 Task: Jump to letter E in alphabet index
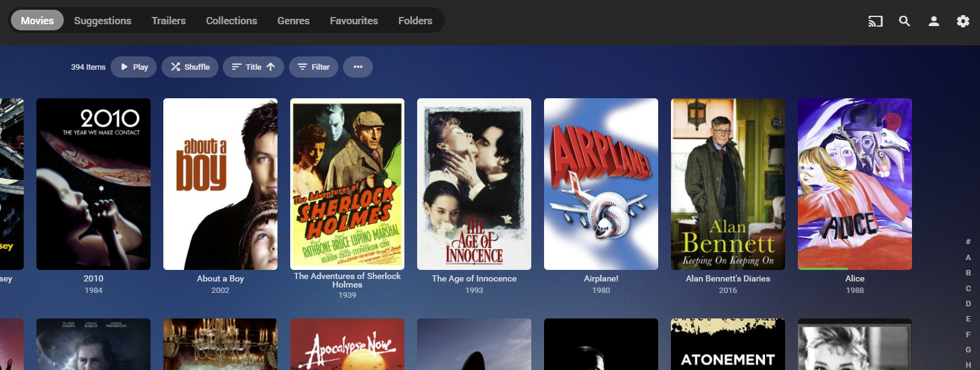tap(968, 319)
